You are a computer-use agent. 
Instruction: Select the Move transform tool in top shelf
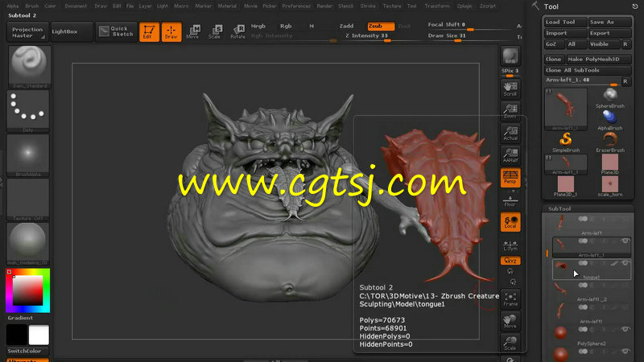click(x=192, y=32)
